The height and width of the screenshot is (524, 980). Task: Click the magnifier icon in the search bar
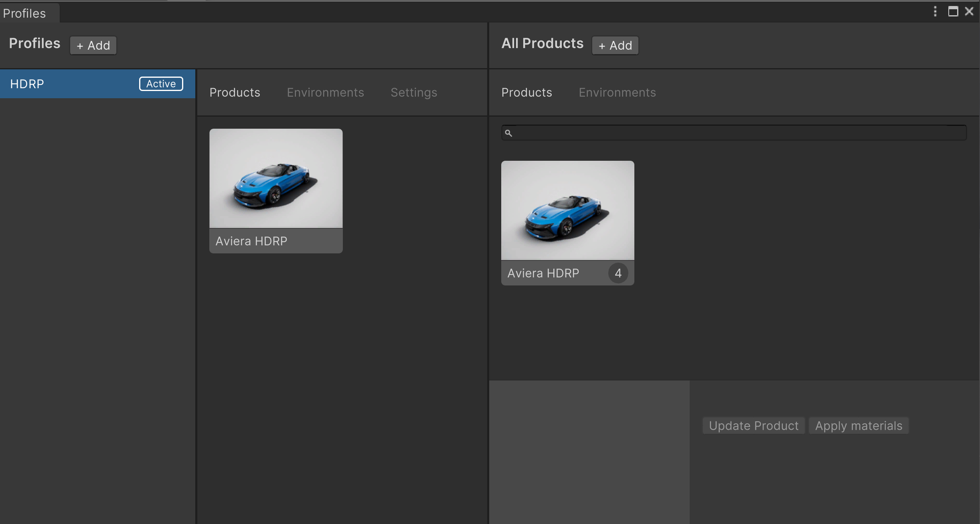click(509, 133)
